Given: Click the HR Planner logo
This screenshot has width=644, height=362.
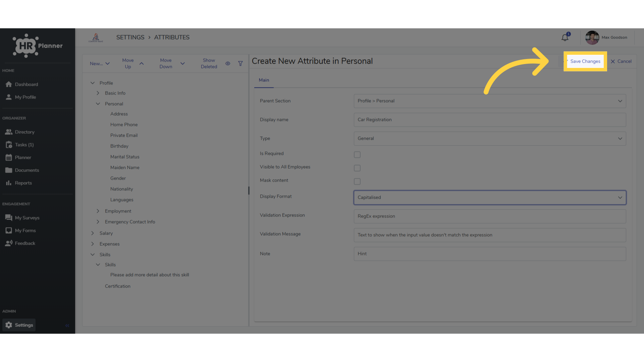Looking at the screenshot, I should click(x=37, y=46).
